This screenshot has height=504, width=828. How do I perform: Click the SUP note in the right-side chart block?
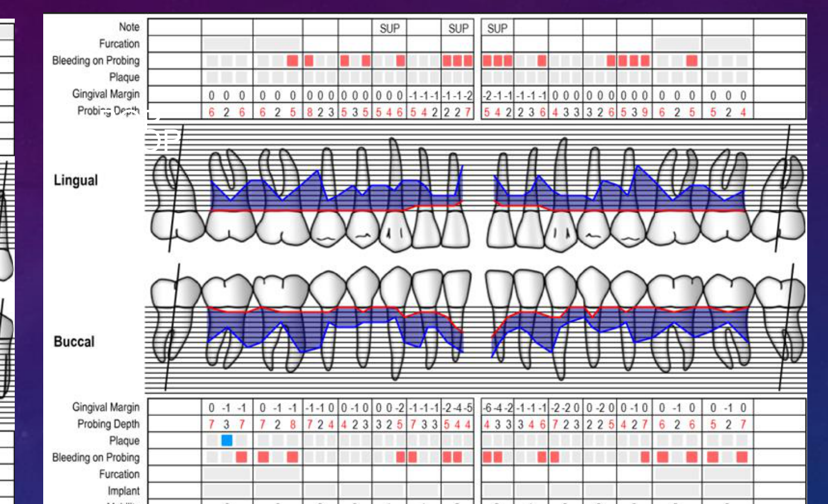[x=497, y=28]
